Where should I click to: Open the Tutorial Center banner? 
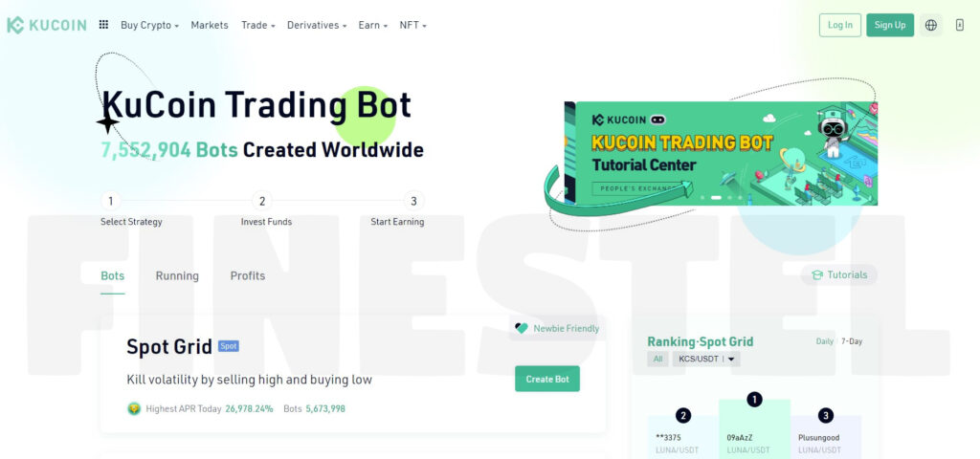click(x=721, y=153)
